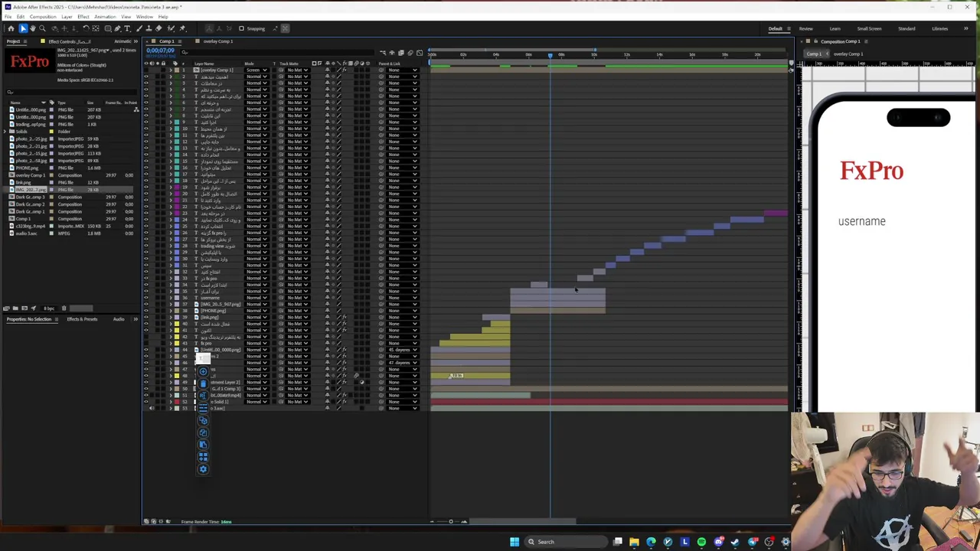Screen dimensions: 980x551
Task: Switch to the overlay Comp 1 timeline tab
Action: click(x=217, y=41)
